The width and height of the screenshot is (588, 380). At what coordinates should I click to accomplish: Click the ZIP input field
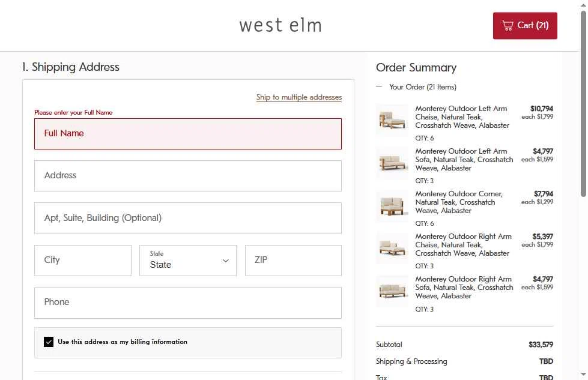tap(293, 261)
